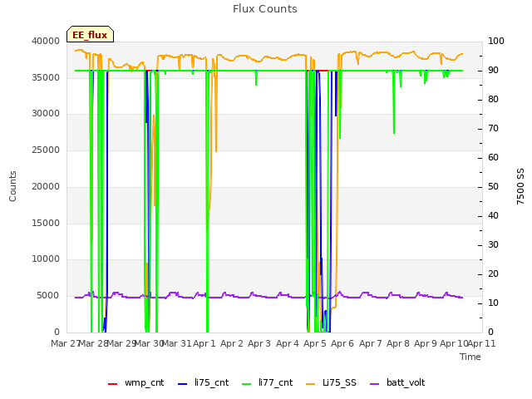This screenshot has width=532, height=399.
Task: Toggle the li77_cnt legend entry
Action: click(267, 382)
